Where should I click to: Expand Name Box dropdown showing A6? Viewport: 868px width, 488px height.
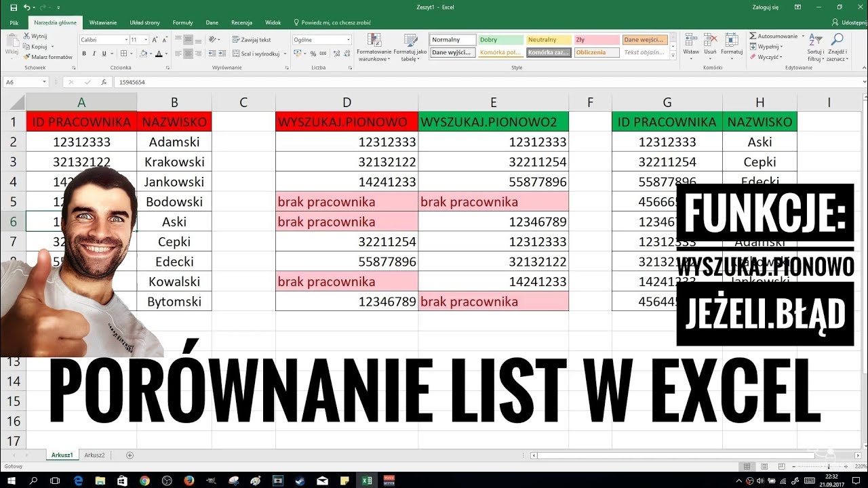click(x=44, y=82)
